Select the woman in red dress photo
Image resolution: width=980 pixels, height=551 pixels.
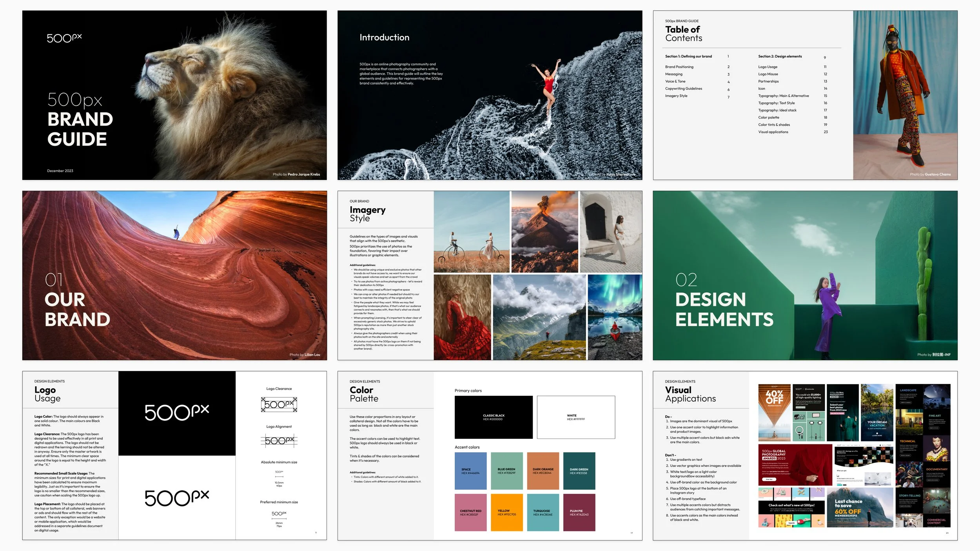pos(463,317)
